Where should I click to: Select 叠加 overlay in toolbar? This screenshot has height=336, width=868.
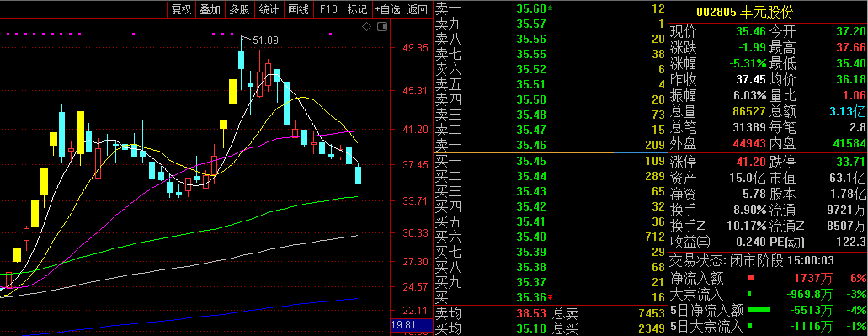[x=210, y=9]
